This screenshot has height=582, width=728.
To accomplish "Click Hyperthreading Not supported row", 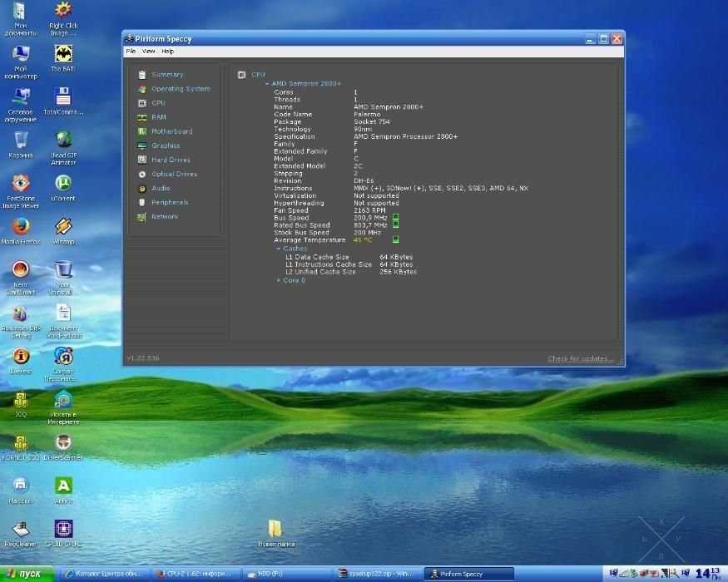I will tap(336, 203).
